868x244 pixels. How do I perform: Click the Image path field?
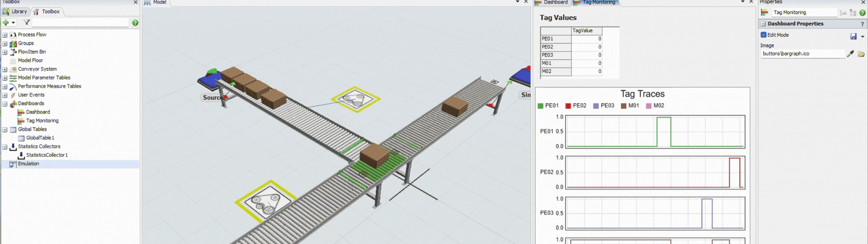pyautogui.click(x=802, y=54)
